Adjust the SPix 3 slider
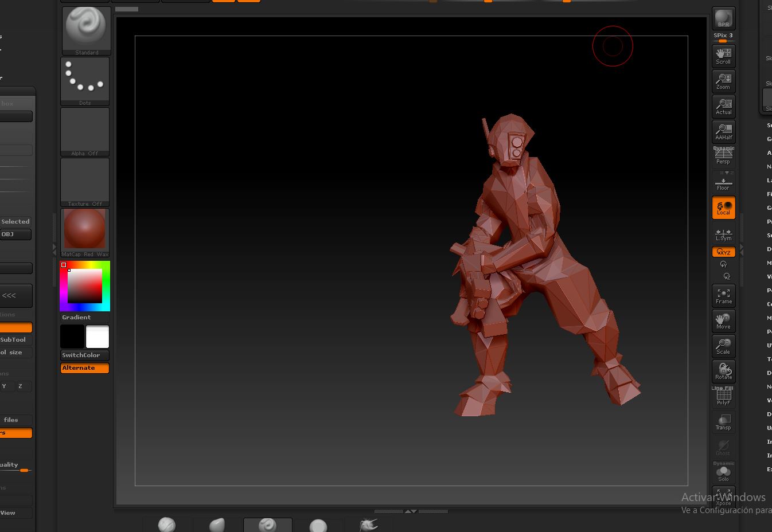The width and height of the screenshot is (772, 532). [x=723, y=38]
